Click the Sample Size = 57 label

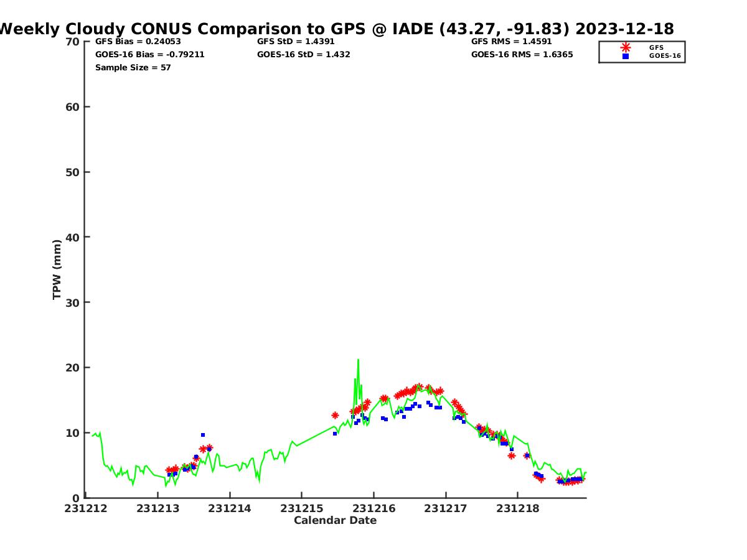point(133,67)
